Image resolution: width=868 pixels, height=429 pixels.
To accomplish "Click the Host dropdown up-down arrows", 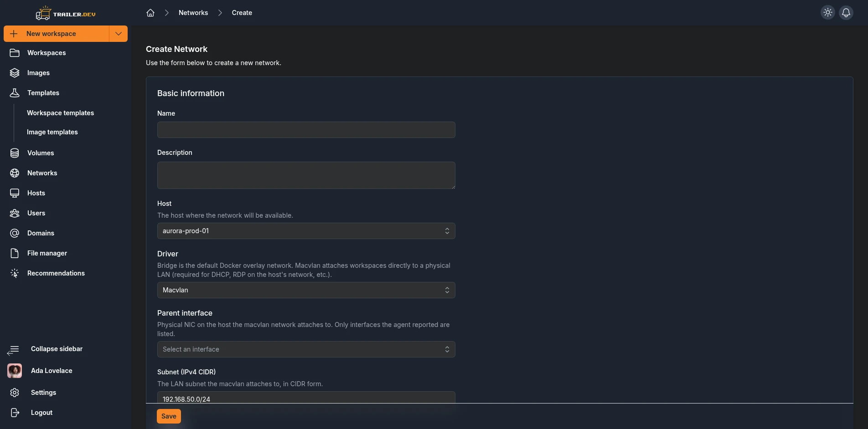I will (447, 231).
